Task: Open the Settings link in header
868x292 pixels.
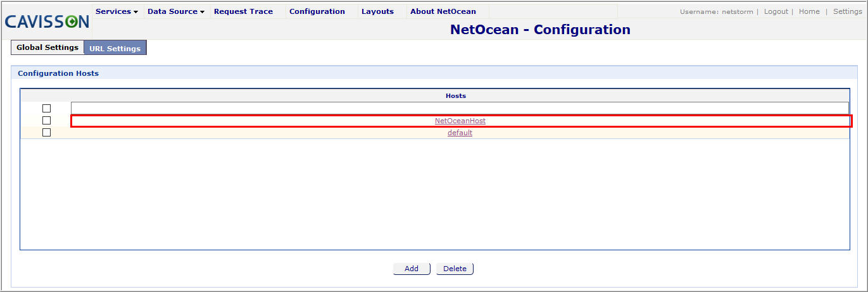Action: tap(848, 11)
